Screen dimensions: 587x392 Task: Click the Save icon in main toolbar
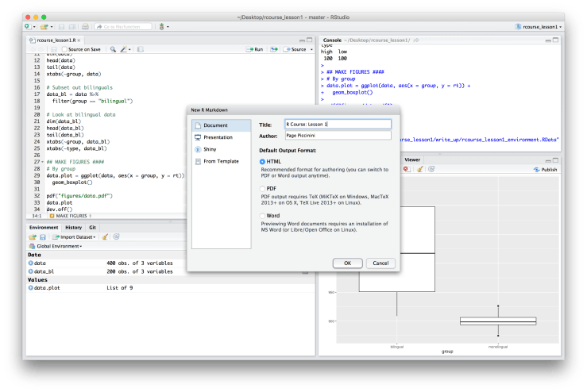[61, 26]
